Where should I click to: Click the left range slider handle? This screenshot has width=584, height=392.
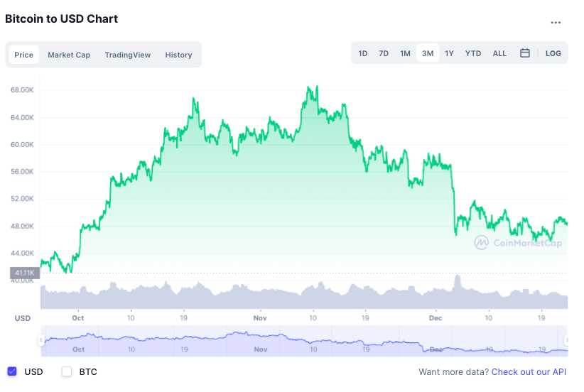pos(41,341)
